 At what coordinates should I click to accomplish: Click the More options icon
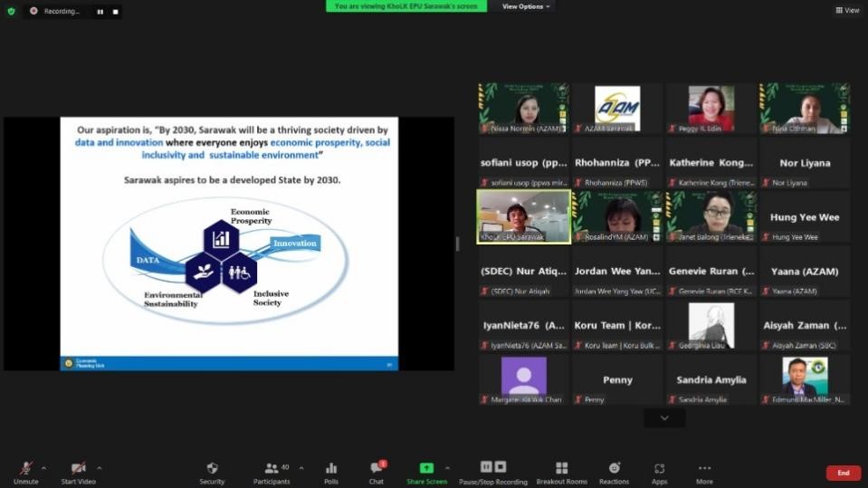704,472
